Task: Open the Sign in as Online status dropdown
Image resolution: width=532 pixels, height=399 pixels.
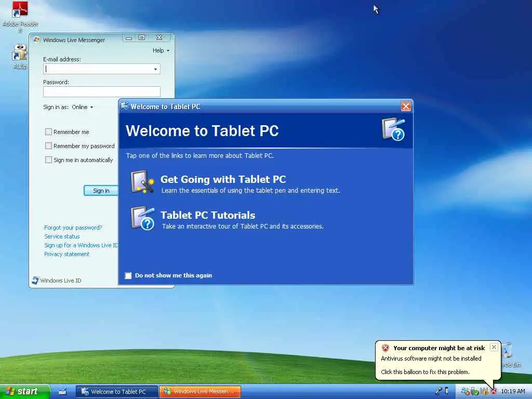Action: (83, 107)
